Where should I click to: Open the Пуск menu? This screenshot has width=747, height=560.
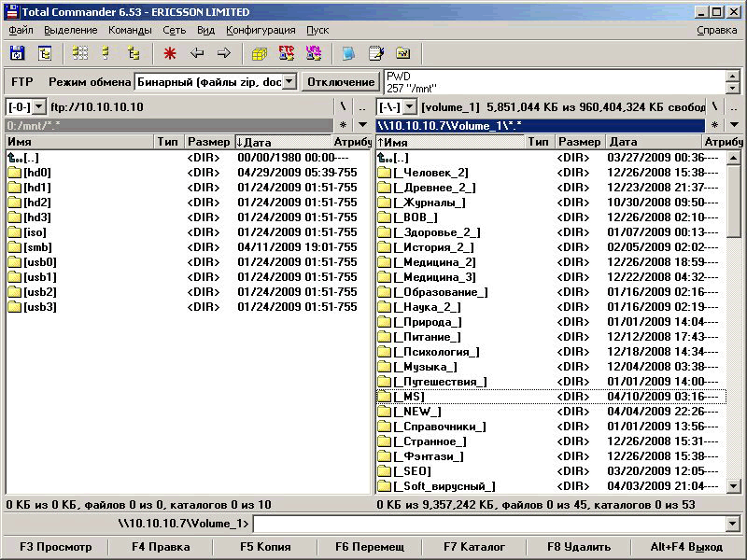coord(317,30)
